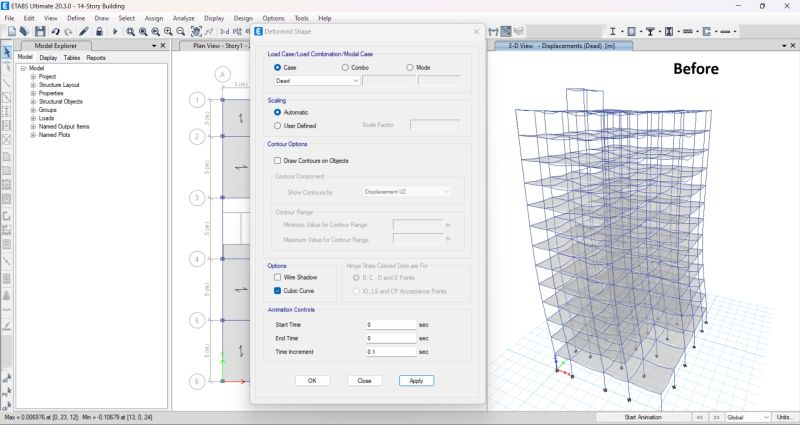
Task: Select the 3-D View Displacements tab
Action: [561, 46]
